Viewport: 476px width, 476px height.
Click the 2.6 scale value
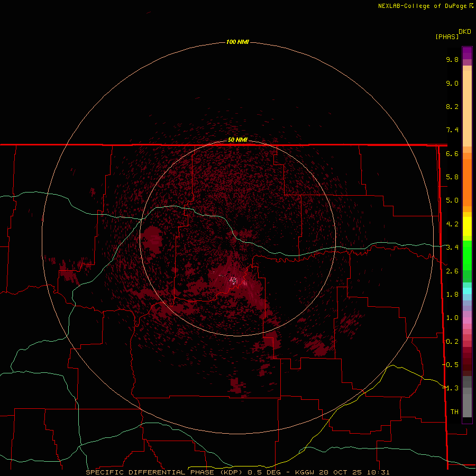pyautogui.click(x=452, y=271)
